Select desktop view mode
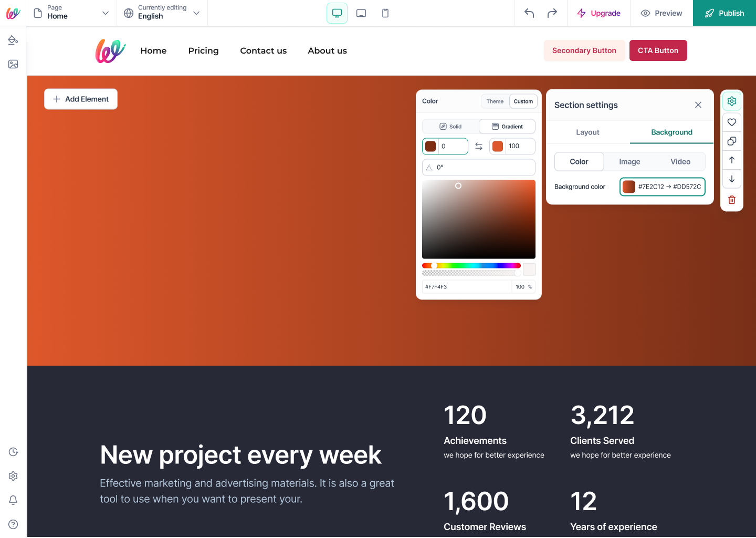Image resolution: width=756 pixels, height=538 pixels. click(x=337, y=13)
